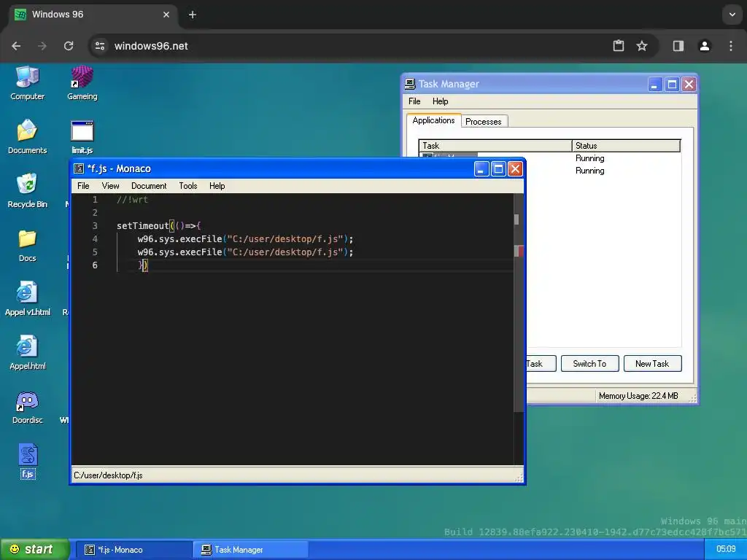
Task: Select the second Running status row
Action: [x=589, y=171]
